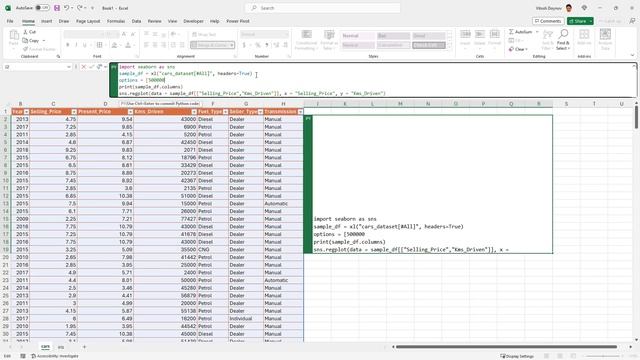Click the Format Painter brush icon

click(25, 49)
